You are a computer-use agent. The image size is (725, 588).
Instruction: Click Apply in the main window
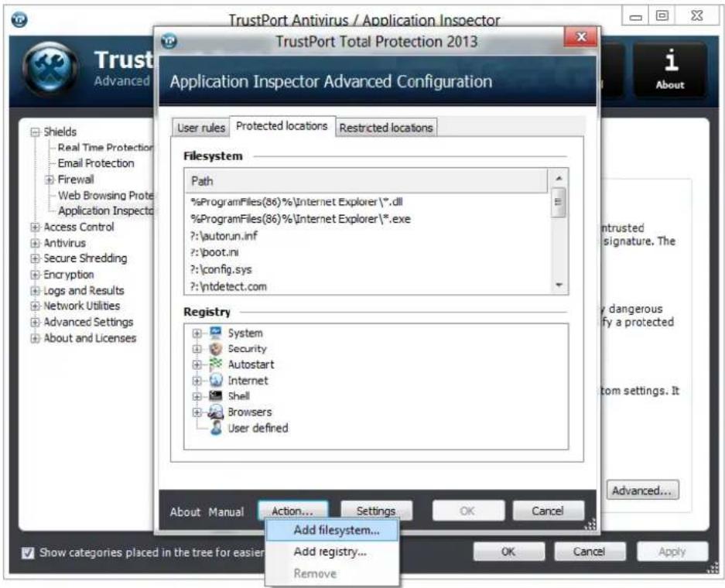[x=672, y=552]
